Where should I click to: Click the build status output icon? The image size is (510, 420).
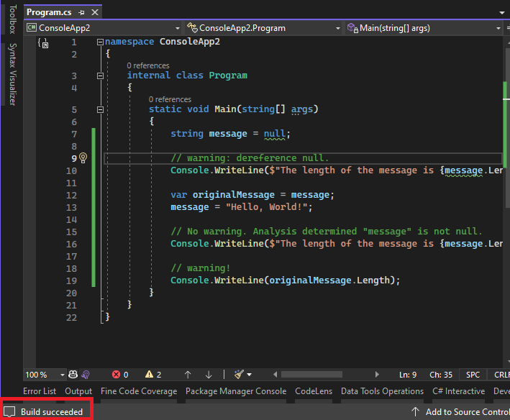click(x=9, y=412)
